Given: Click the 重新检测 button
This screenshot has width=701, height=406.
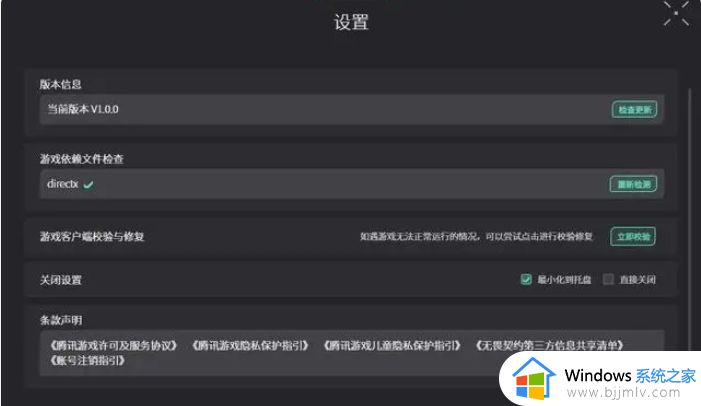Looking at the screenshot, I should coord(633,184).
